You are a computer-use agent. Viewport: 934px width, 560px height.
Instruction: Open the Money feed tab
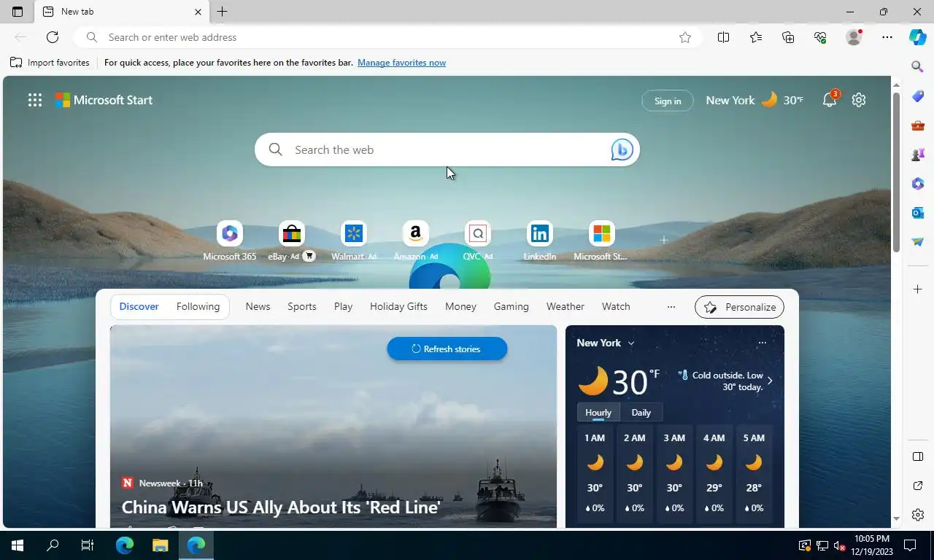(460, 306)
